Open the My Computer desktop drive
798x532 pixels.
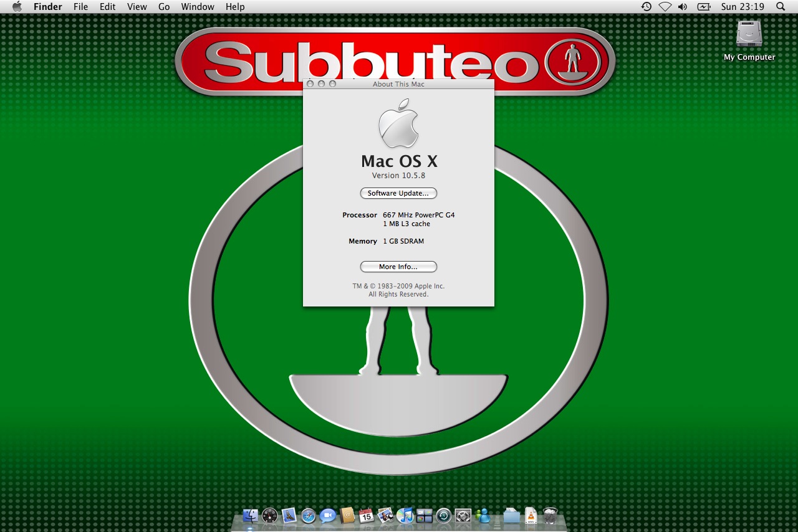(749, 40)
